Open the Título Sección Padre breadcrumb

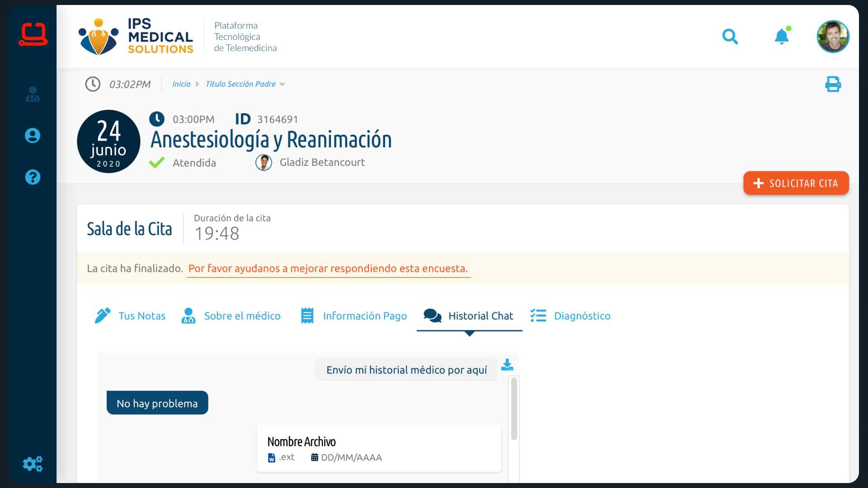(241, 84)
